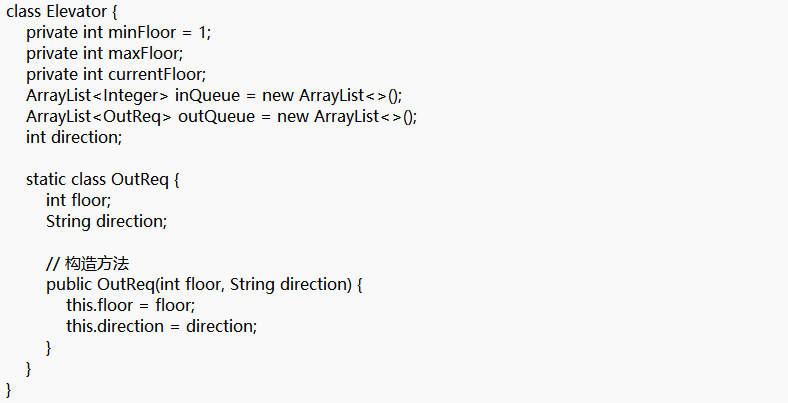Click the "this.floor" assignment line
Viewport: 788px width, 403px height.
click(x=130, y=305)
